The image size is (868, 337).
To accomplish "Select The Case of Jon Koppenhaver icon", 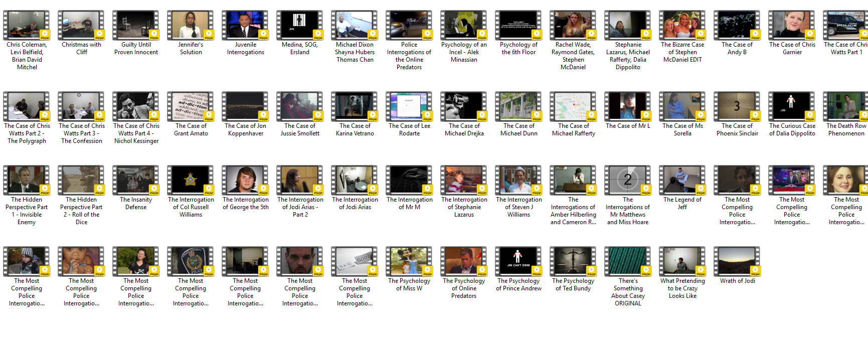I will tap(245, 106).
